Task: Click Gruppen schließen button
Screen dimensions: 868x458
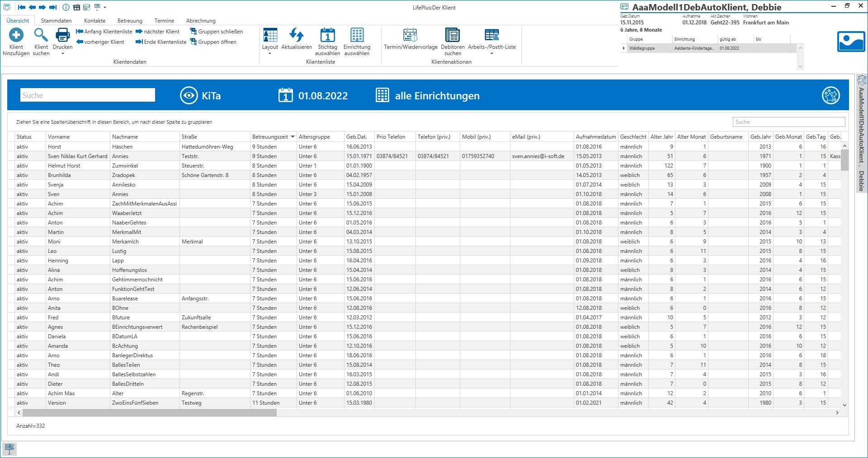Action: point(217,32)
